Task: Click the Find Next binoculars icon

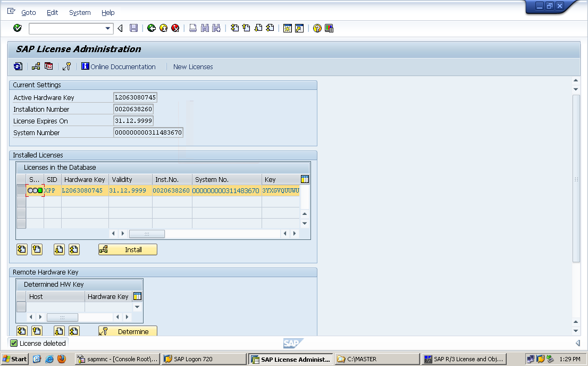Action: coord(216,28)
